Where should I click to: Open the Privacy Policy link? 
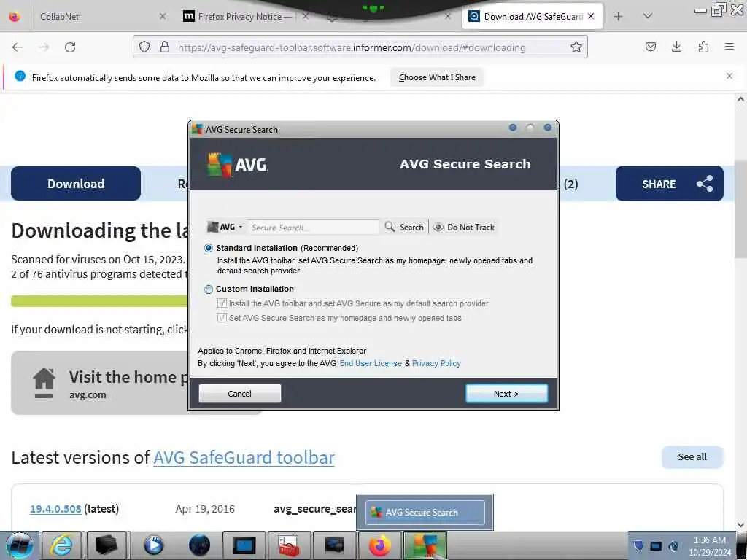pyautogui.click(x=436, y=363)
